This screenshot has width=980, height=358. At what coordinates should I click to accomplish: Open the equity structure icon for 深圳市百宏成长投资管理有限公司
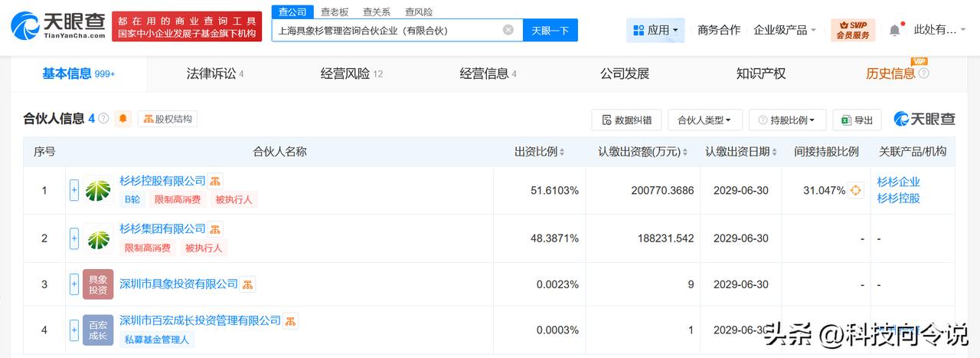click(x=291, y=321)
